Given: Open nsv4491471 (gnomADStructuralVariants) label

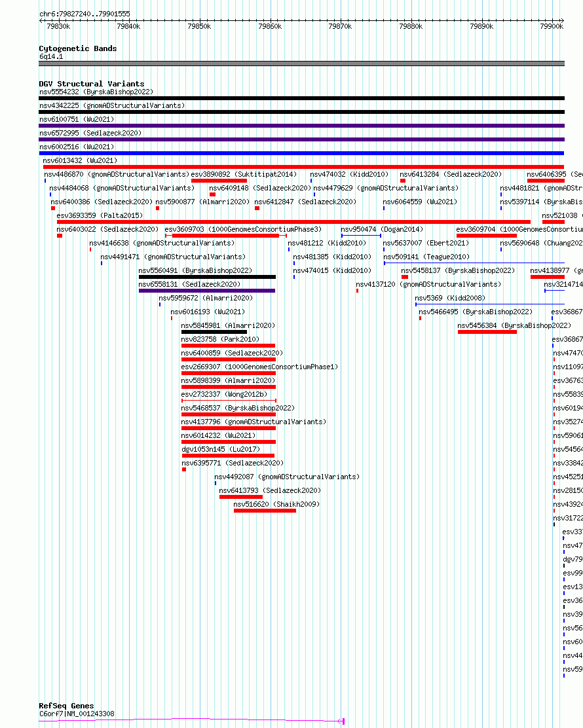Looking at the screenshot, I should (173, 257).
